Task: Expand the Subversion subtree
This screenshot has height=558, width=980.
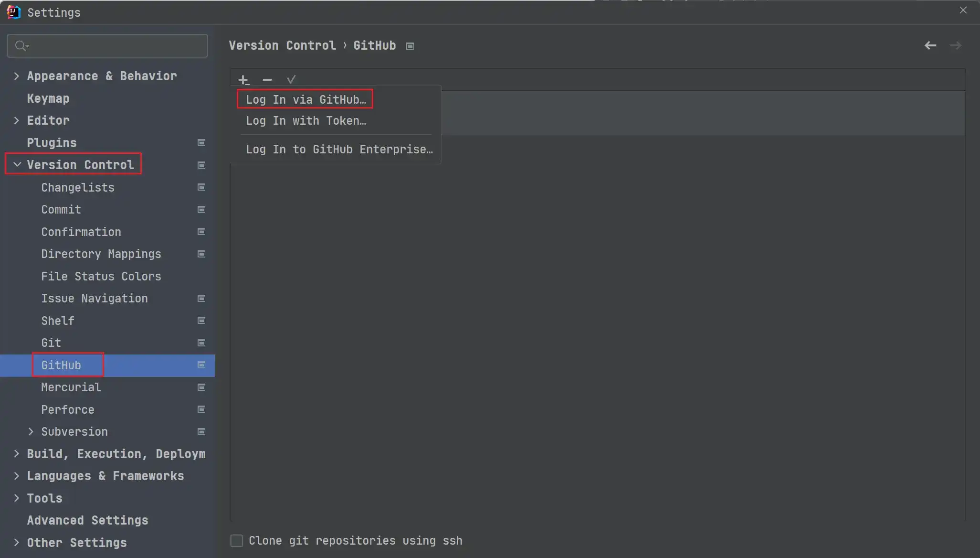Action: [x=31, y=432]
